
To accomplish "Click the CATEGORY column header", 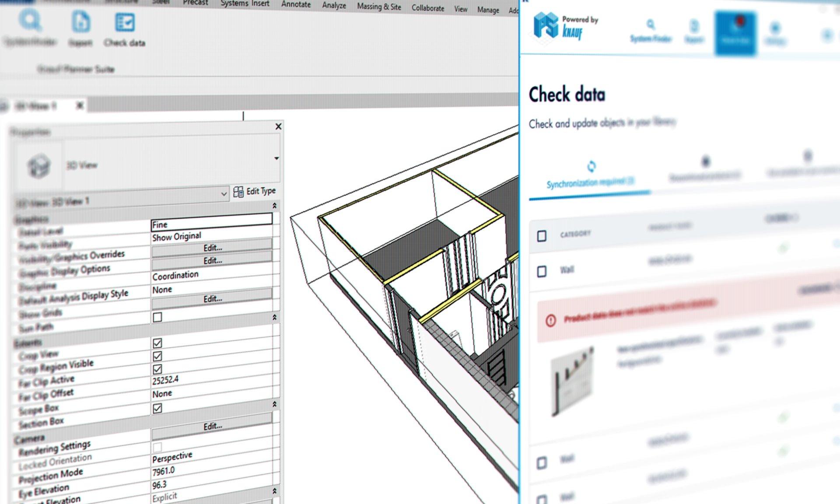I will tap(575, 234).
